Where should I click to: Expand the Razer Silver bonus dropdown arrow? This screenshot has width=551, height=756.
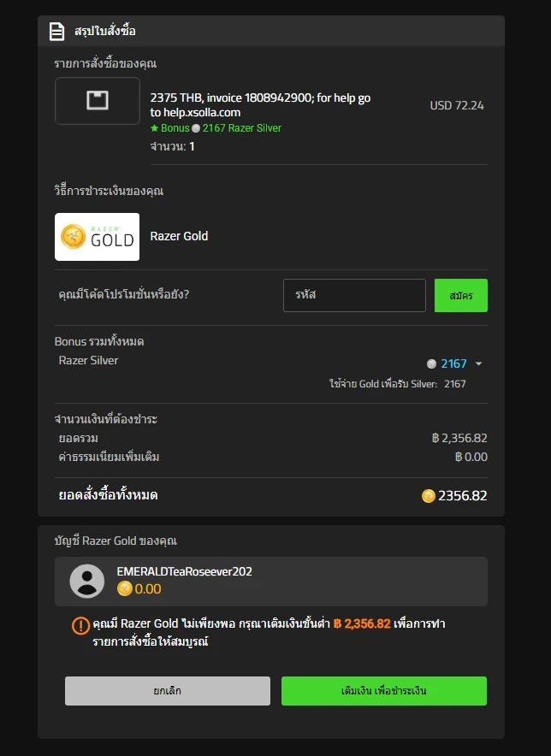tap(478, 364)
